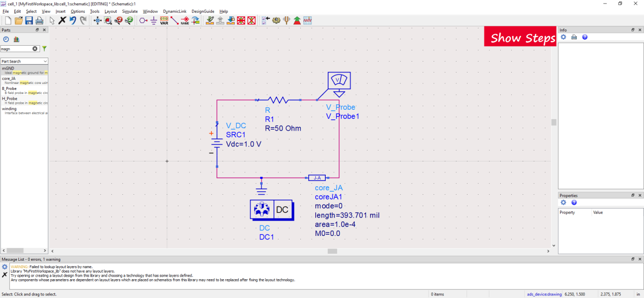Click Info panel print icon
The height and width of the screenshot is (298, 644).
[574, 37]
